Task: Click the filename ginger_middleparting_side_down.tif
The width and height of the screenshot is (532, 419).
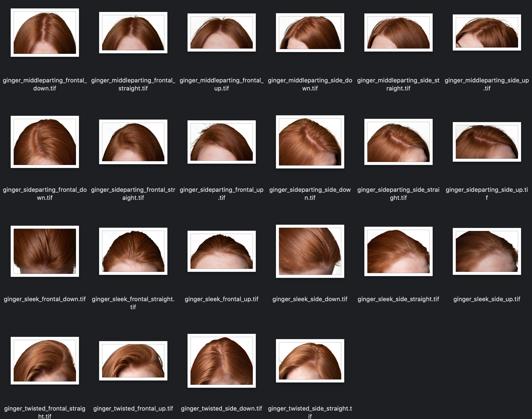Action: (310, 84)
